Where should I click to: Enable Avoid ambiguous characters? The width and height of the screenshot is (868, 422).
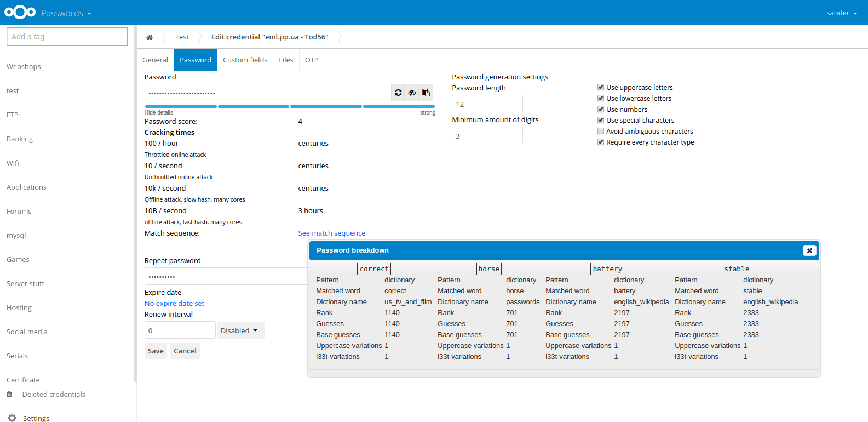601,131
